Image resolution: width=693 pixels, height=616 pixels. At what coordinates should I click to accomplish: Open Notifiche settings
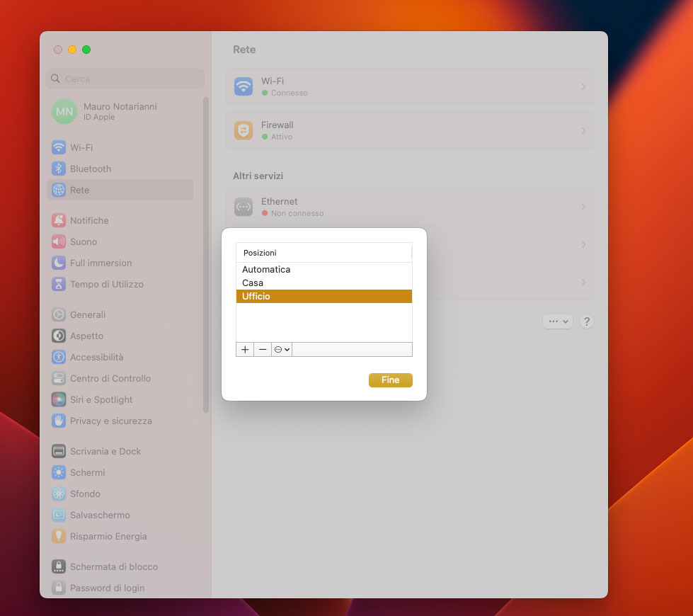[120, 220]
